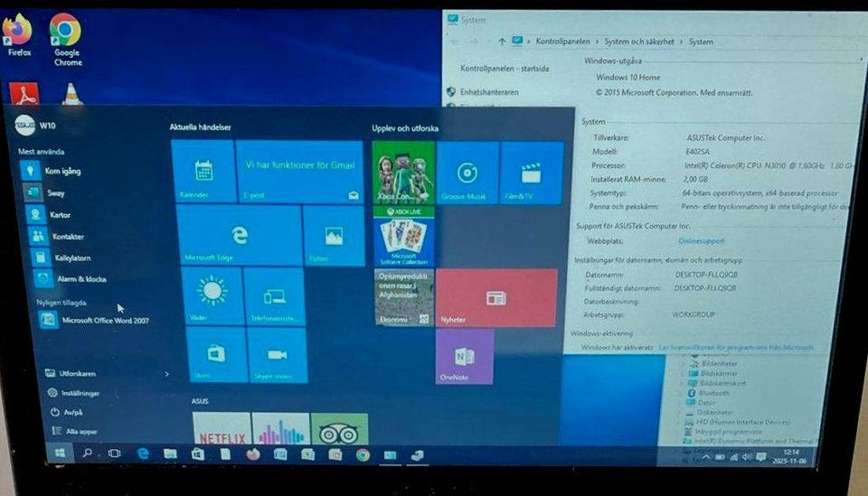Open Enhetshanteraren in the left pane
This screenshot has width=868, height=496.
(x=489, y=92)
